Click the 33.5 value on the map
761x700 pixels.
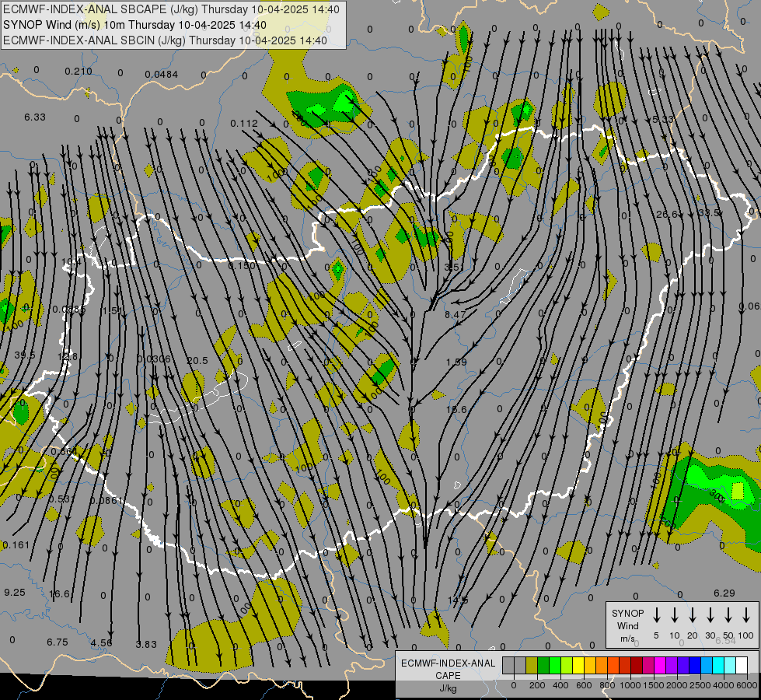[709, 213]
